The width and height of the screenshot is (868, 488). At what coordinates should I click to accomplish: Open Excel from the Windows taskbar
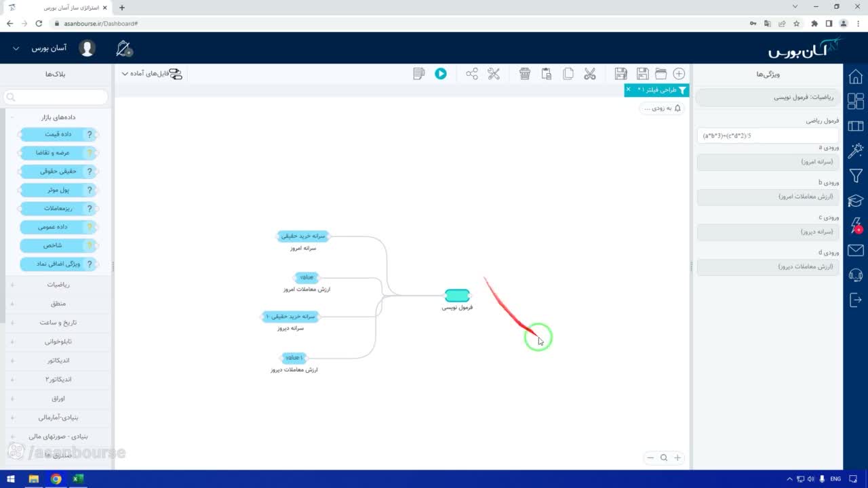tap(78, 479)
